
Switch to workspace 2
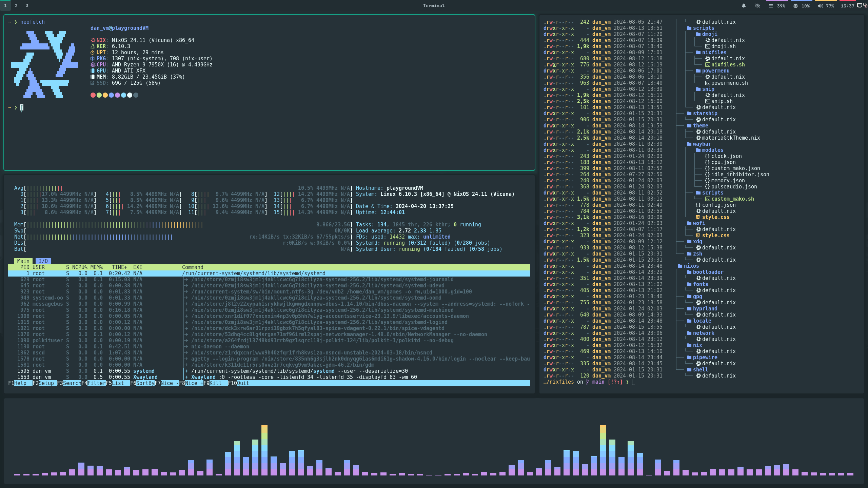[16, 5]
